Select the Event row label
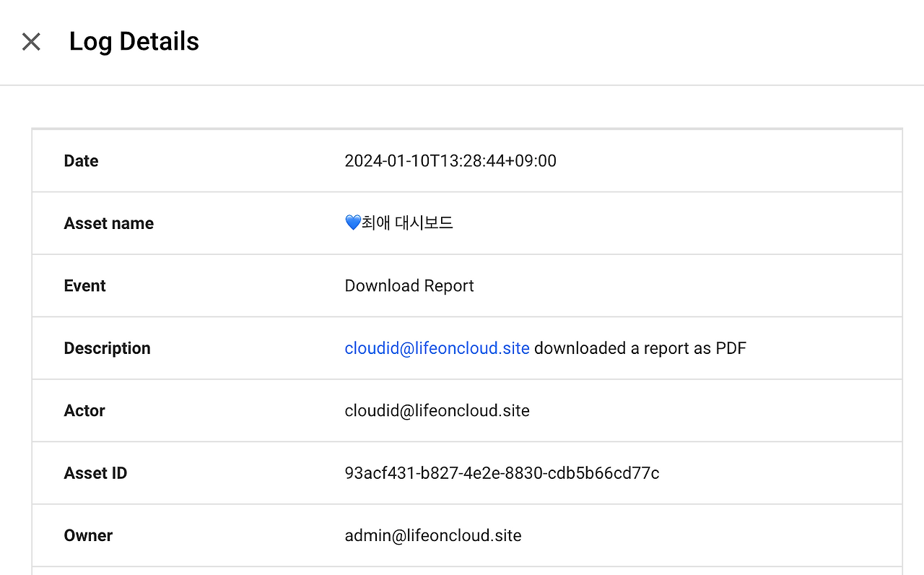Viewport: 924px width, 575px height. (84, 286)
